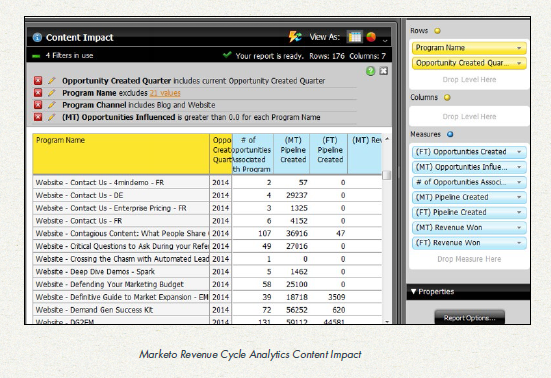The height and width of the screenshot is (378, 551).
Task: Click cell value 29237
Action: 297,195
